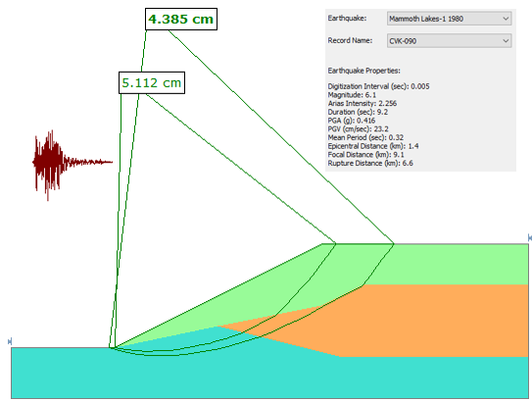The height and width of the screenshot is (401, 532).
Task: Click the Earthquake: field label
Action: coord(347,19)
